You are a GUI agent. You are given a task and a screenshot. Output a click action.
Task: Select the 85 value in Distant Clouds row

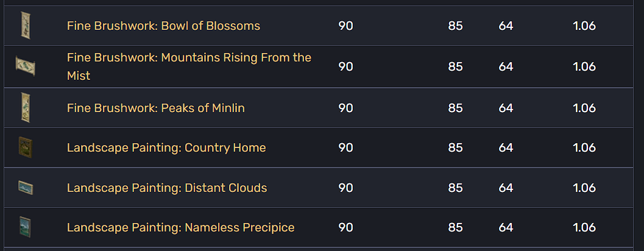tap(455, 188)
